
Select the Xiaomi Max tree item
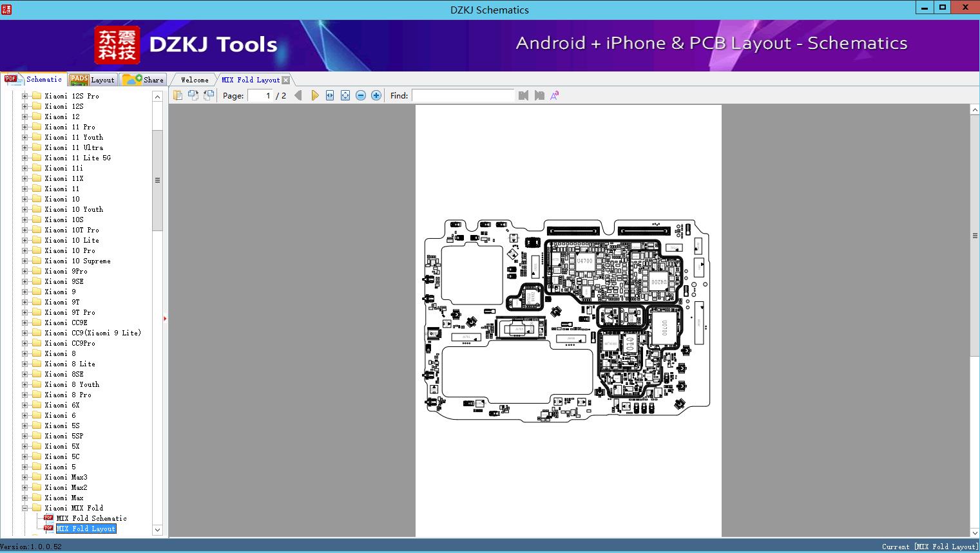click(64, 498)
